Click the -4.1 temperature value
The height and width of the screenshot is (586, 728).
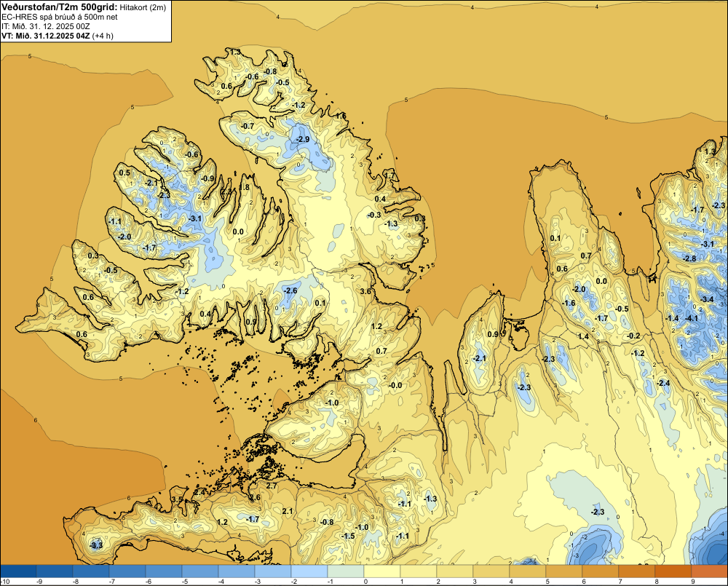coord(692,318)
